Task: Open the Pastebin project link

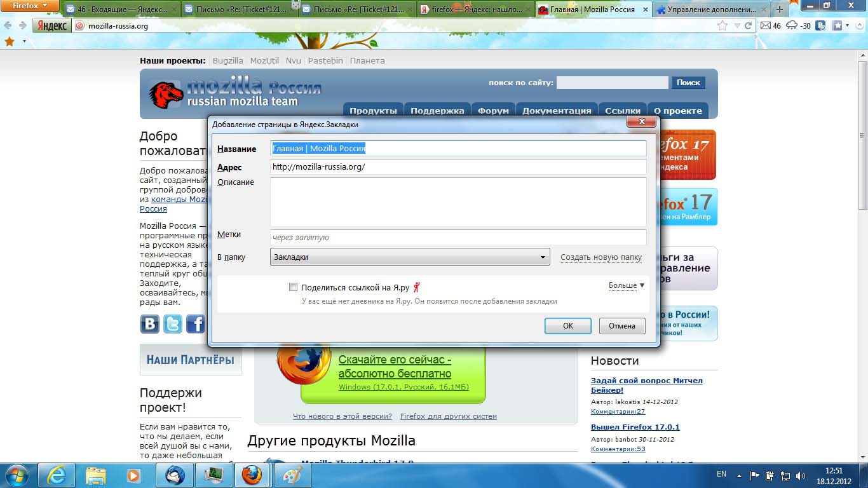Action: coord(325,60)
